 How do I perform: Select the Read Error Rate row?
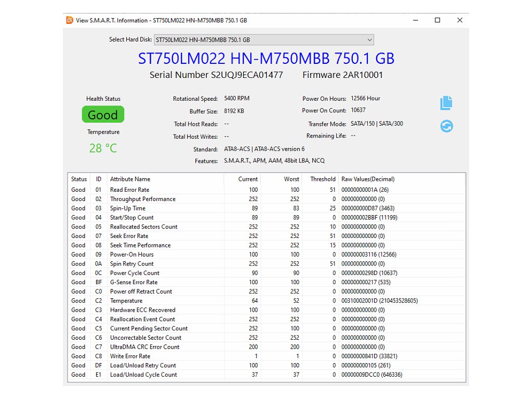tap(267, 190)
